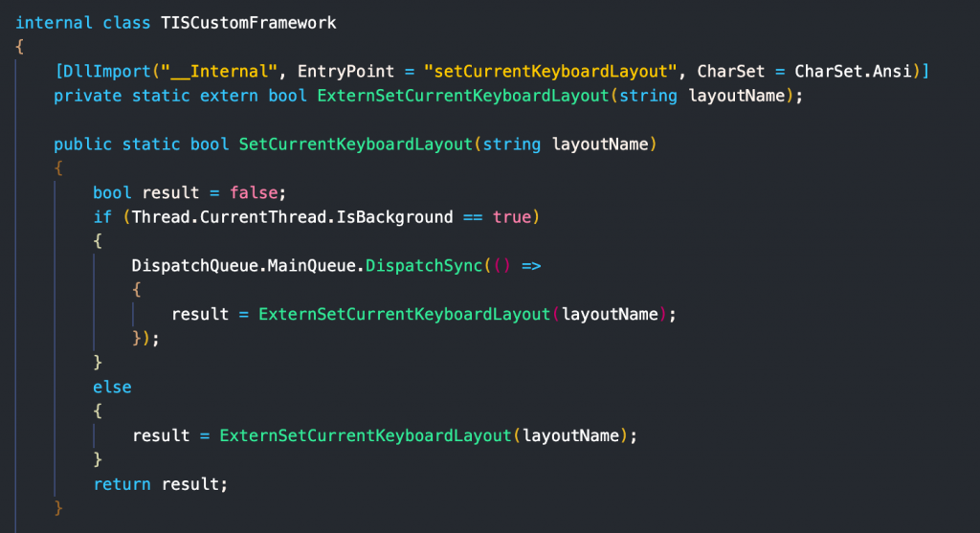The width and height of the screenshot is (980, 533).
Task: Place cursor on TISCustomFramework class name
Action: click(x=248, y=23)
